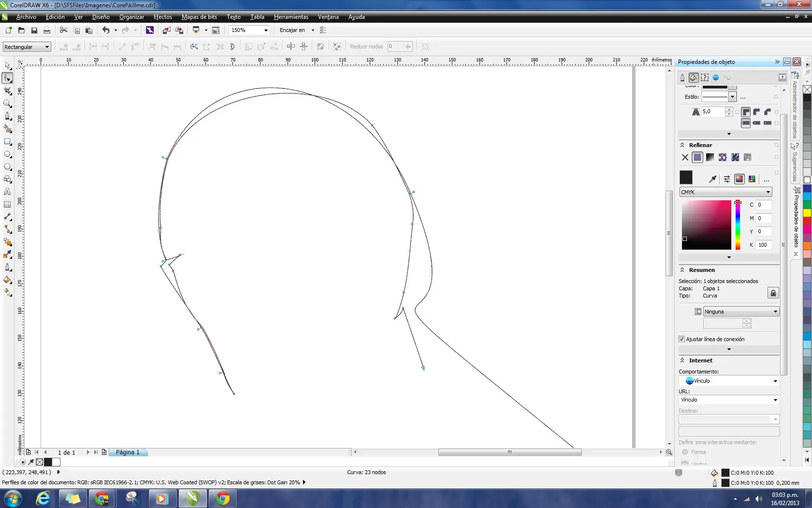Open the Sugerencias docker tab
812x508 pixels.
pos(795,162)
